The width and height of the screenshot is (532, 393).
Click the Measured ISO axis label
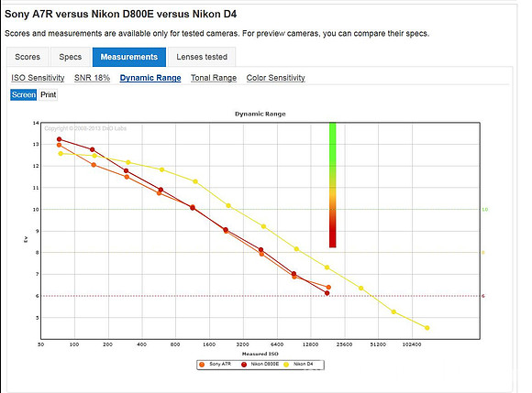(x=260, y=354)
